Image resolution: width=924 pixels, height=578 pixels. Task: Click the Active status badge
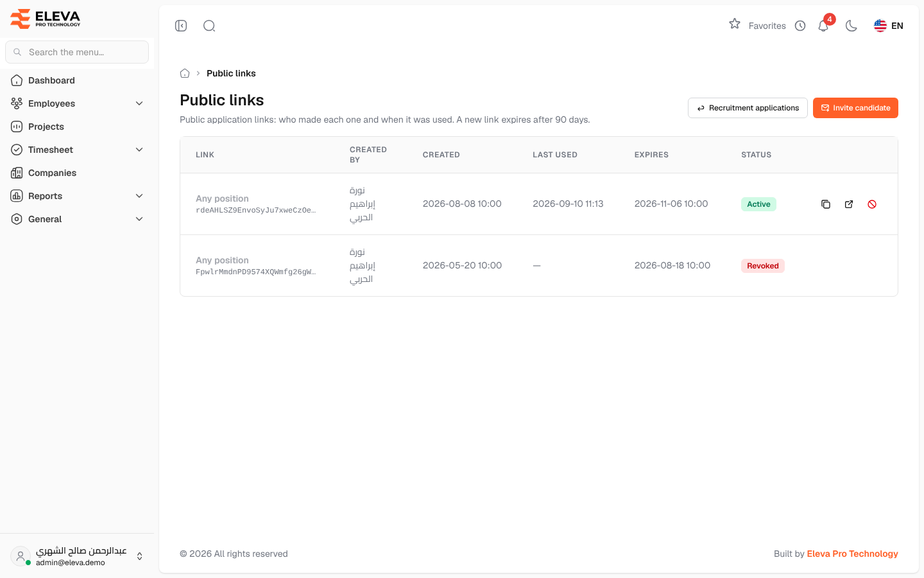758,204
